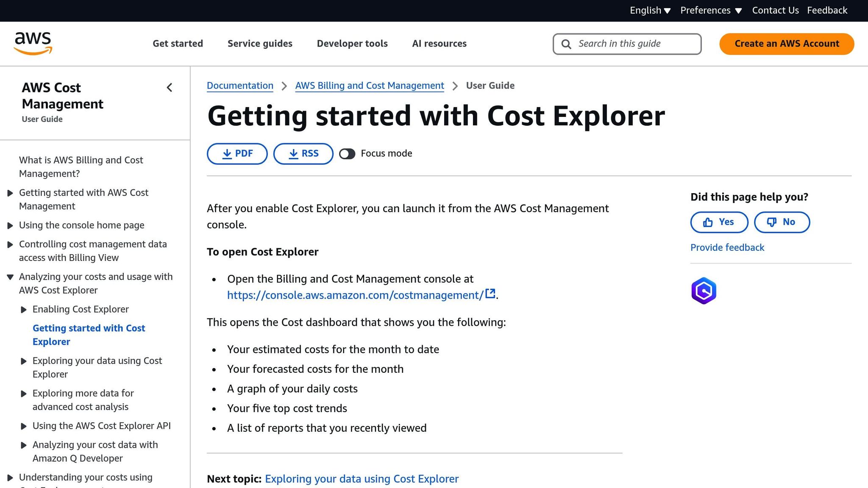This screenshot has height=488, width=868.
Task: Open the Service guides menu
Action: pyautogui.click(x=260, y=44)
